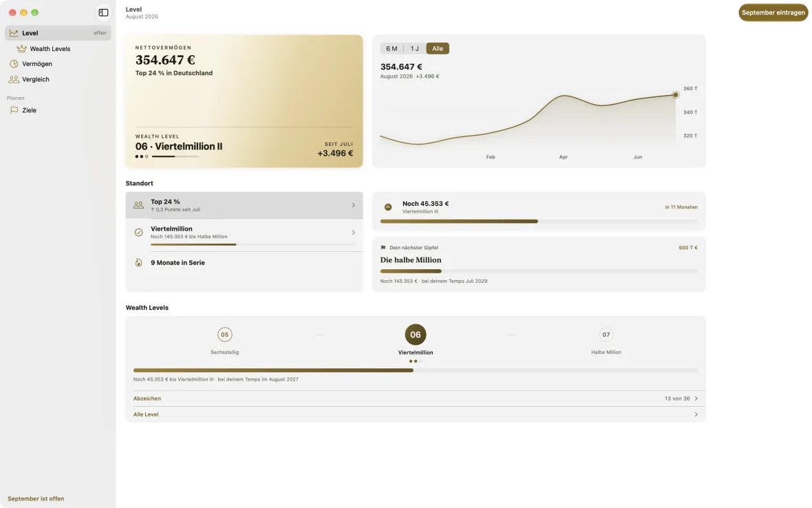This screenshot has height=508, width=812.
Task: Click the 9 Monate in Serie row
Action: coord(244,262)
